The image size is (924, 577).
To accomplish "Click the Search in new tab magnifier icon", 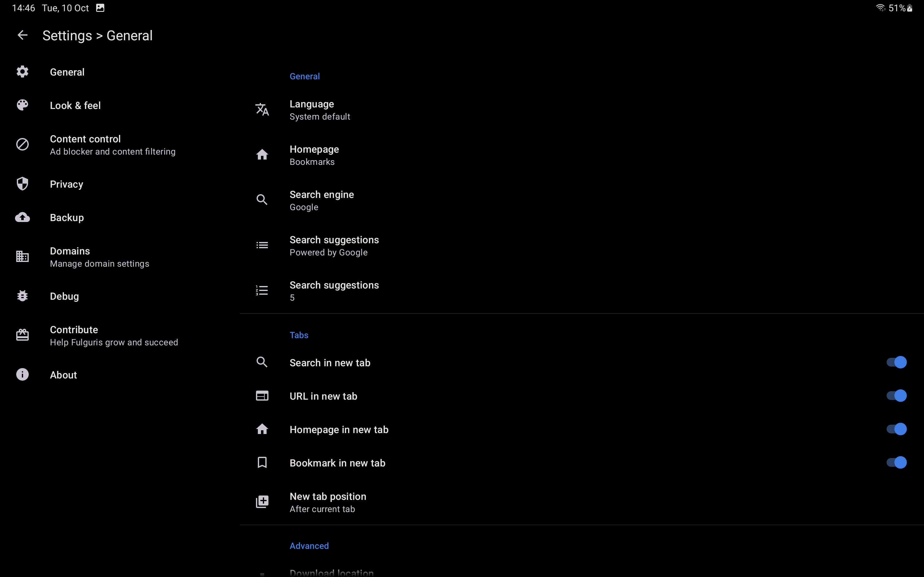I will point(262,362).
